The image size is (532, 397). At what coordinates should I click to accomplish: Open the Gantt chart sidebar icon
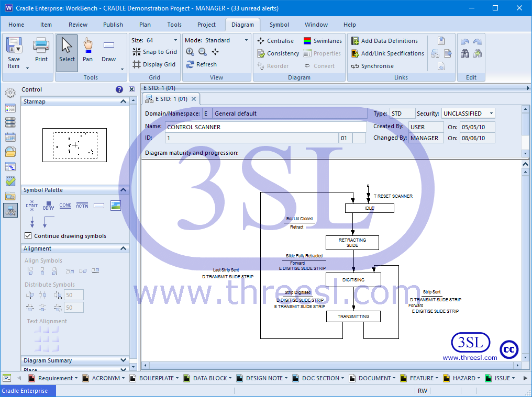tap(10, 167)
